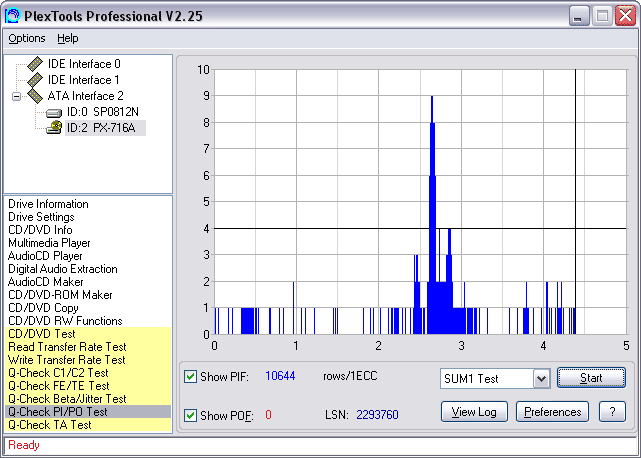Click the hard disk icon for SP0812N

click(54, 112)
